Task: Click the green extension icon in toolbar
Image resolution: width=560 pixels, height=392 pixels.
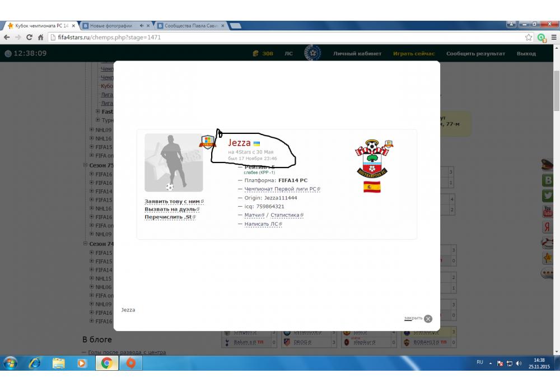Action: pyautogui.click(x=542, y=38)
